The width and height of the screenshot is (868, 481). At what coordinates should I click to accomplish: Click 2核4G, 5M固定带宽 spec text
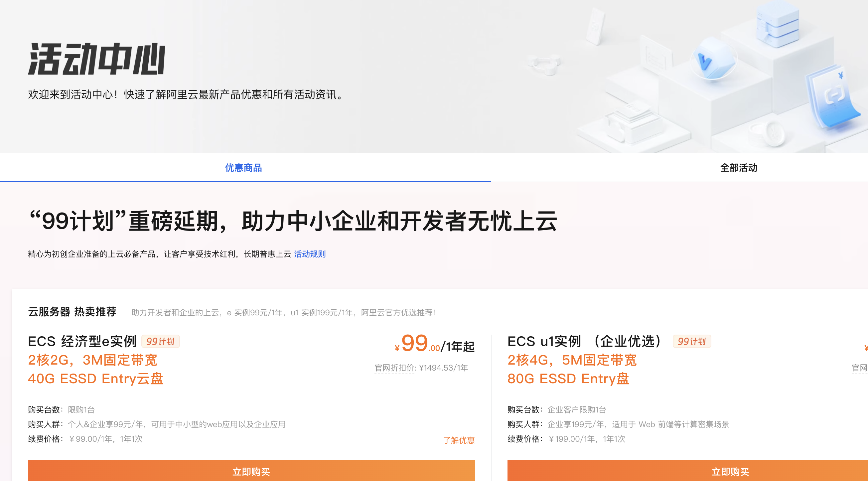point(572,360)
